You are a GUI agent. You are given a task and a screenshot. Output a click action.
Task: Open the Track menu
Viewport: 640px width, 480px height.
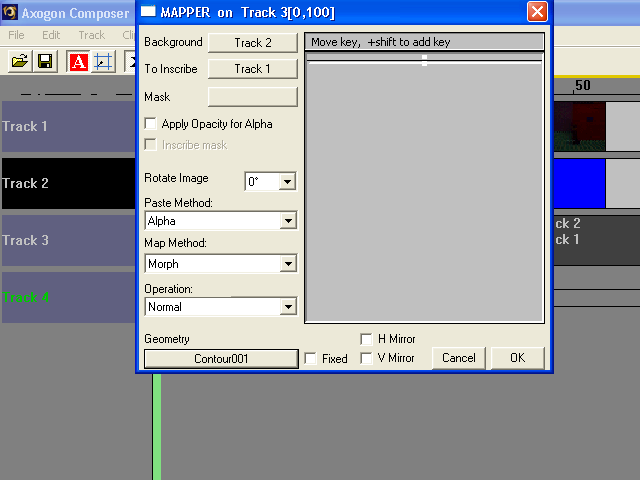92,35
